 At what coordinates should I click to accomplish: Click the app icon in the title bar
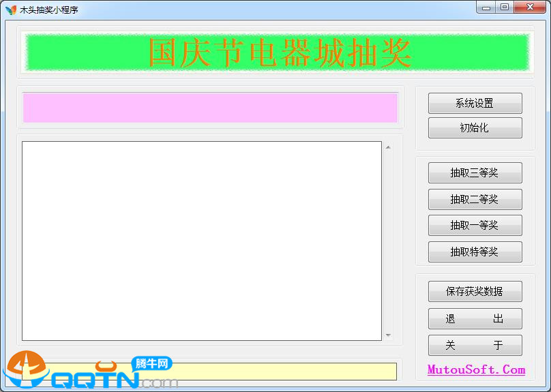pos(11,10)
